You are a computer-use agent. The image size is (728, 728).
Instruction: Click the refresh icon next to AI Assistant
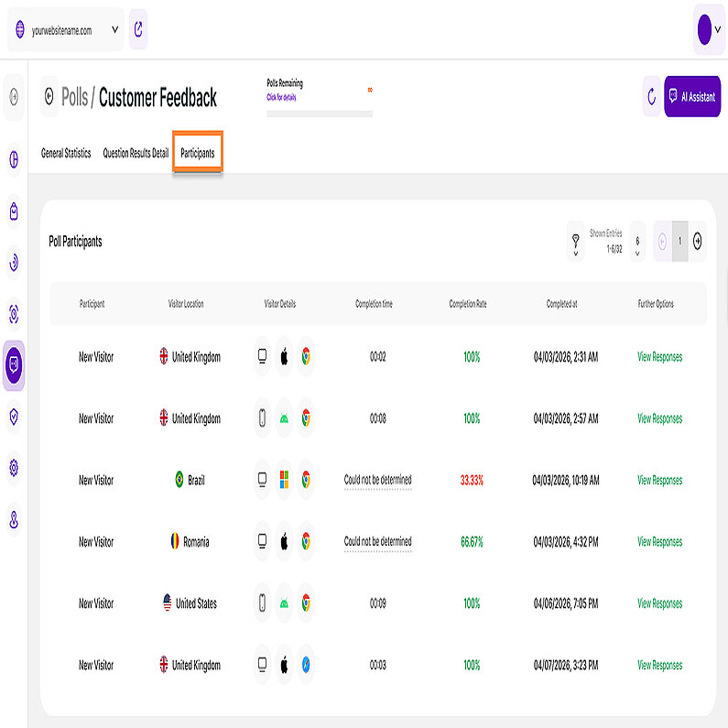[x=652, y=96]
